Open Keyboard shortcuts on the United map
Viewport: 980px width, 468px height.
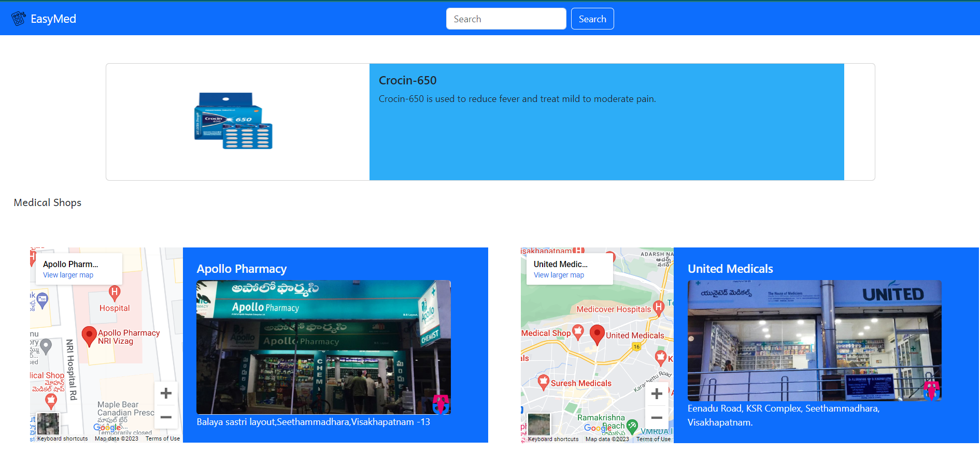(x=553, y=439)
